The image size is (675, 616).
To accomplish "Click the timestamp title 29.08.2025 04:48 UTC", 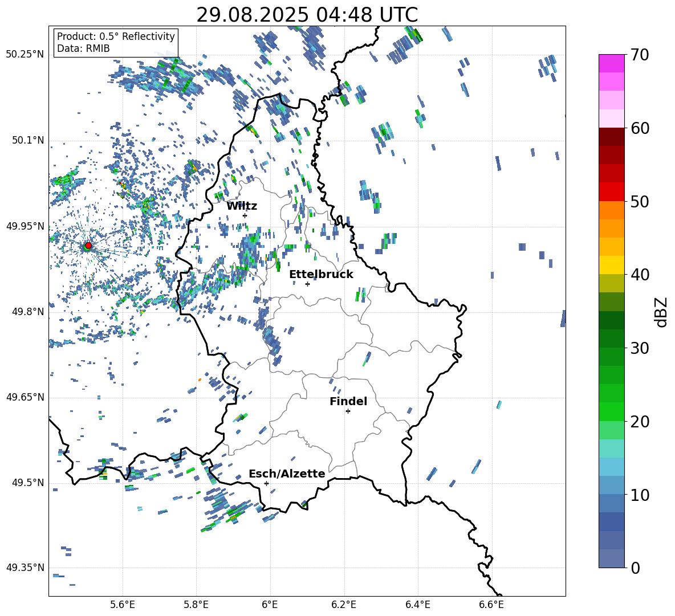I will pos(307,15).
